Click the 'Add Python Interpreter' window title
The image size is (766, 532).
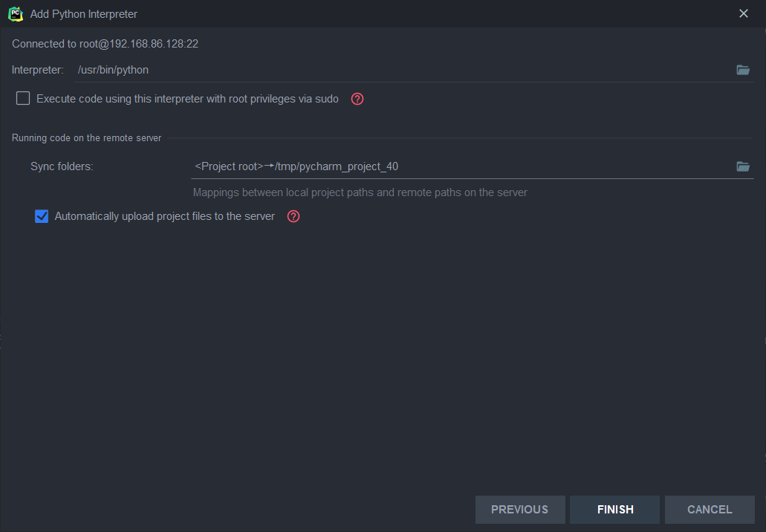coord(84,14)
